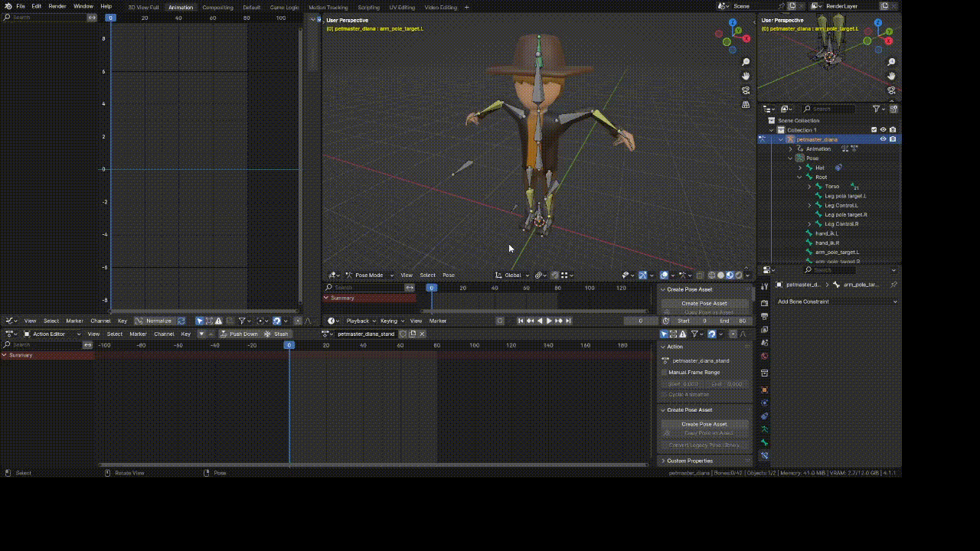
Task: Click the zoom magnifier icon in main viewport
Action: [746, 62]
